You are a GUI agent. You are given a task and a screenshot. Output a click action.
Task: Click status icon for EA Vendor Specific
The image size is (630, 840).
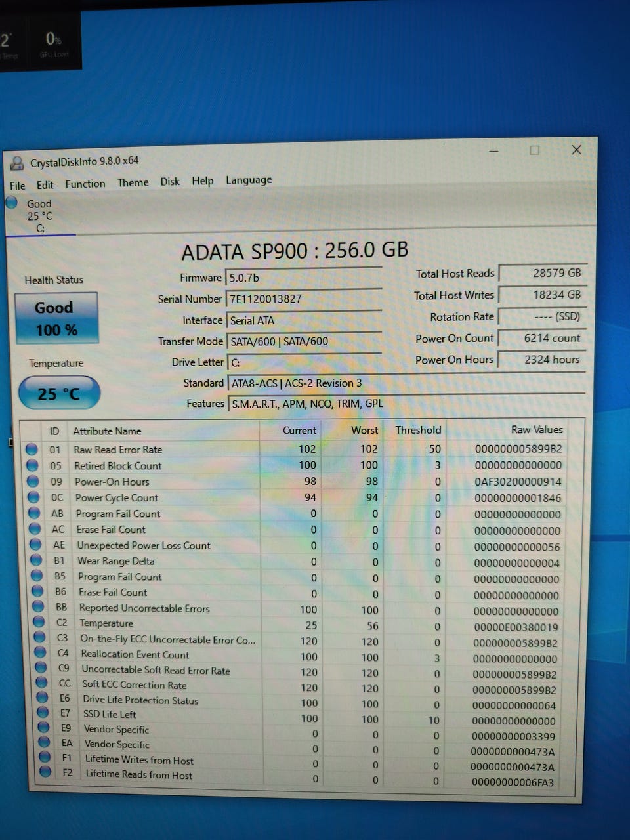[44, 742]
